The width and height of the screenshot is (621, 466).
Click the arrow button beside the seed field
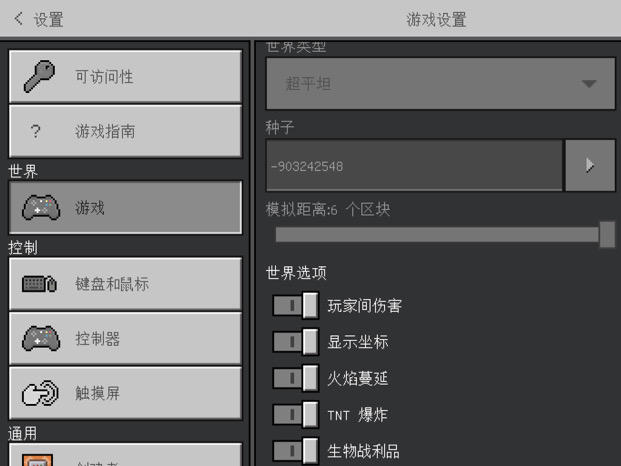[590, 165]
